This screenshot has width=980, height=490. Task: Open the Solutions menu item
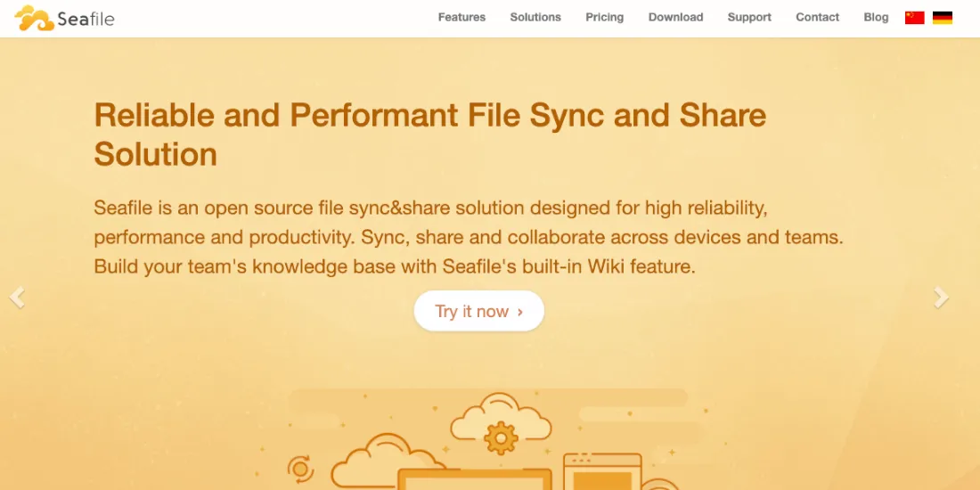click(535, 18)
